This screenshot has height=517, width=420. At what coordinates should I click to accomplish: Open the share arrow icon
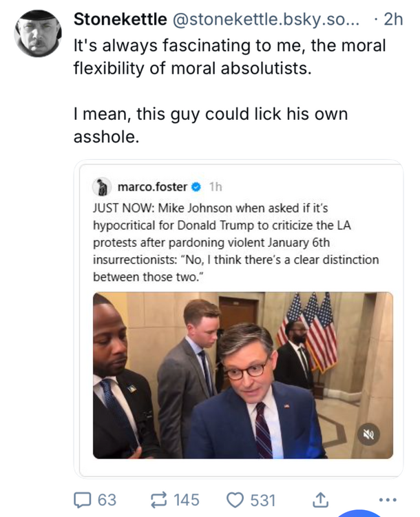click(319, 499)
